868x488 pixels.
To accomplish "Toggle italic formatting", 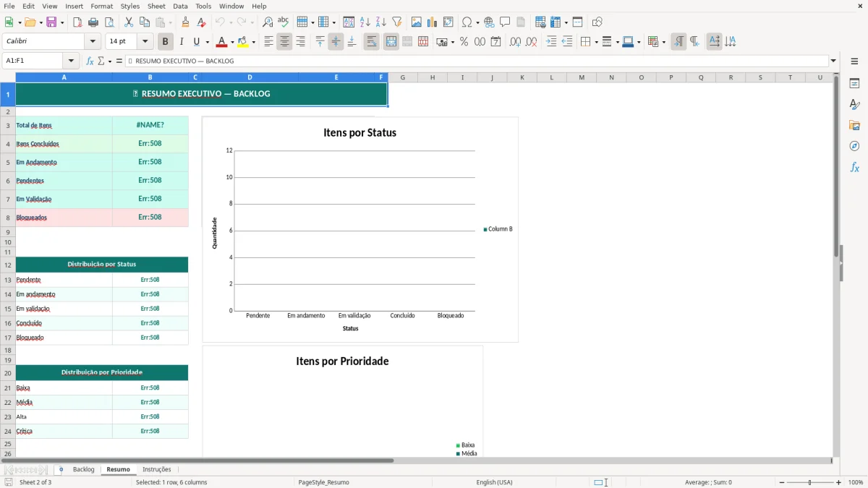I will pos(182,42).
